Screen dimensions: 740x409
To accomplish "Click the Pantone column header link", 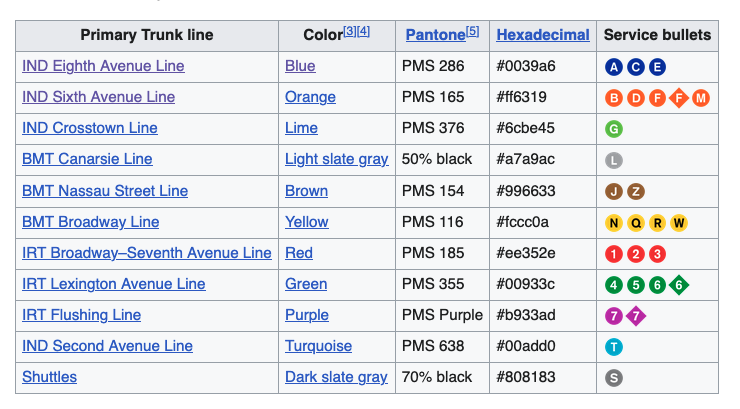I will point(435,35).
